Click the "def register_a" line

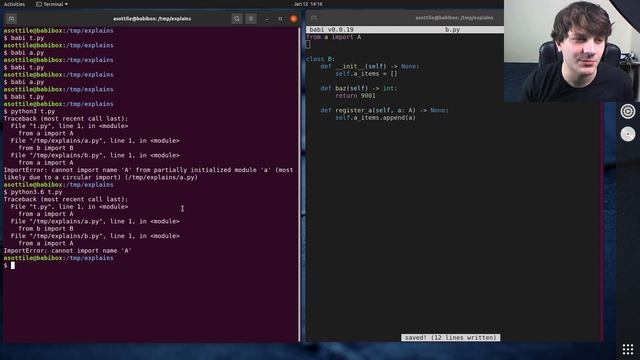point(384,111)
